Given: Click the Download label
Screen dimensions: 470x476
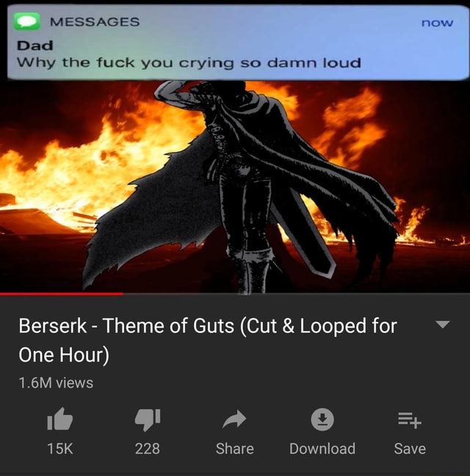Looking at the screenshot, I should coord(322,448).
